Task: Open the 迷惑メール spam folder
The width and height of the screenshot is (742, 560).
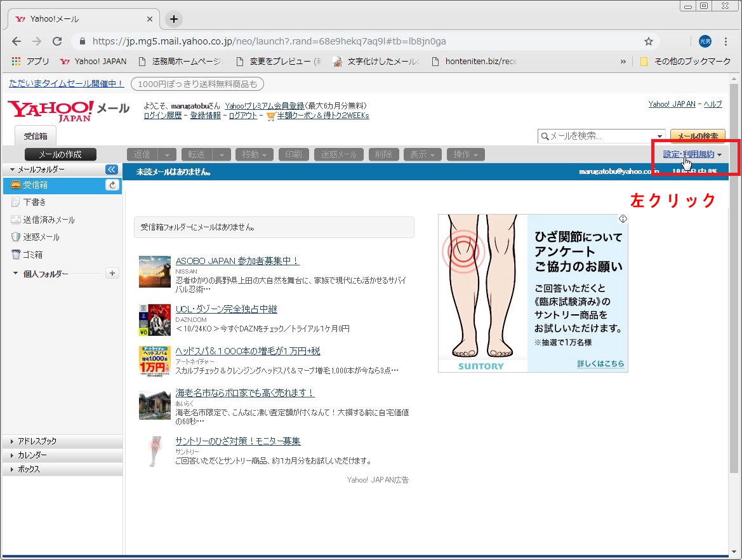Action: [41, 237]
